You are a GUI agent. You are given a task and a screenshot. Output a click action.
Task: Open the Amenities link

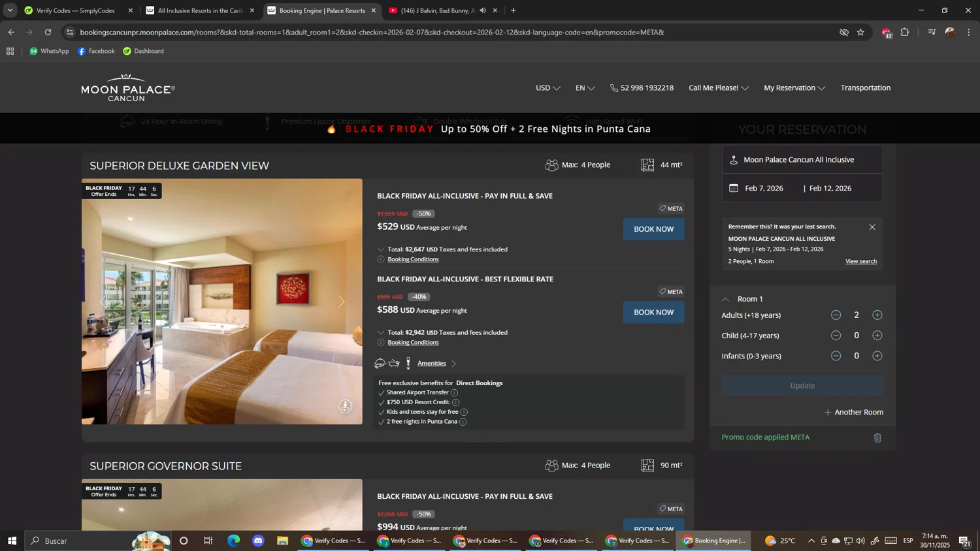click(431, 363)
